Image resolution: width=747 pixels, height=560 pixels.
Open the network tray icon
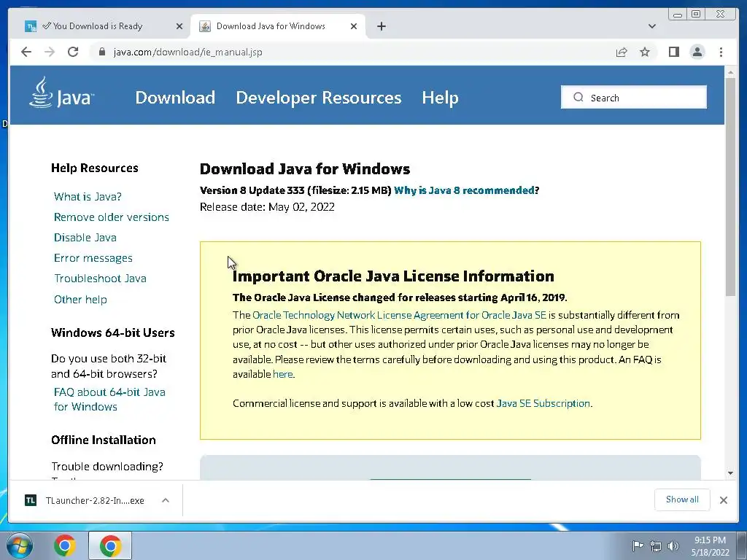tap(656, 546)
